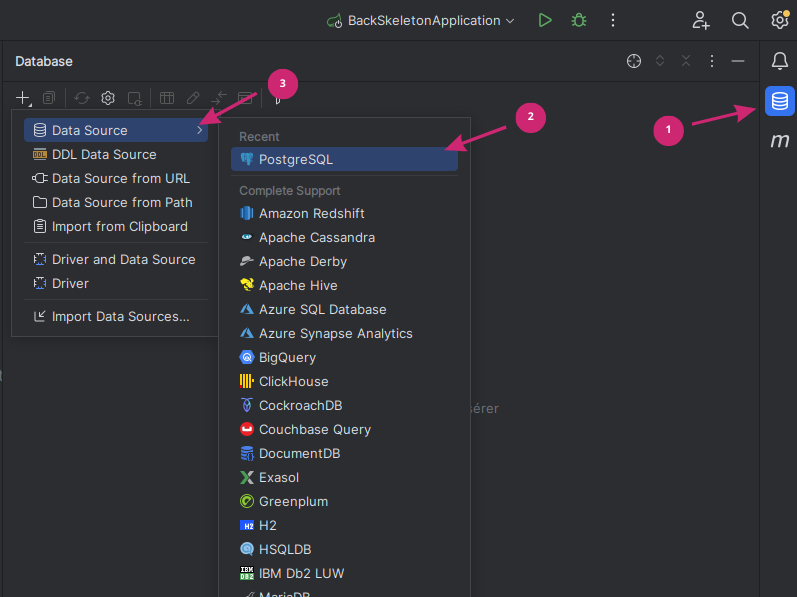Hide the Database panel with minimize dash
The image size is (797, 597).
pos(738,61)
